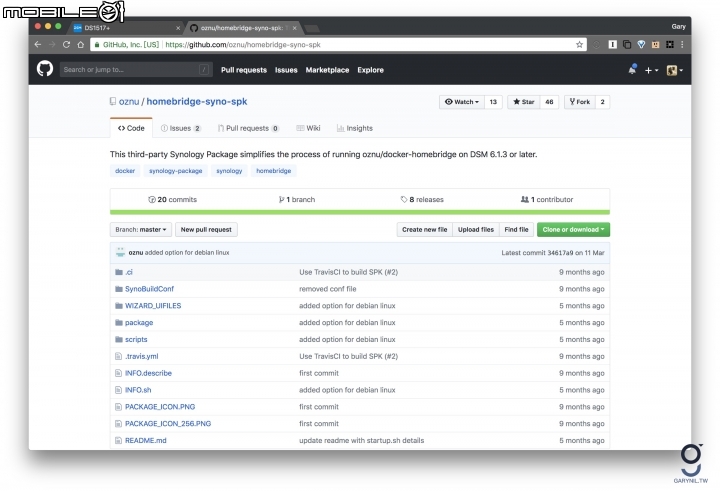Expand the Branch: master dropdown
The image size is (720, 491).
tap(141, 230)
